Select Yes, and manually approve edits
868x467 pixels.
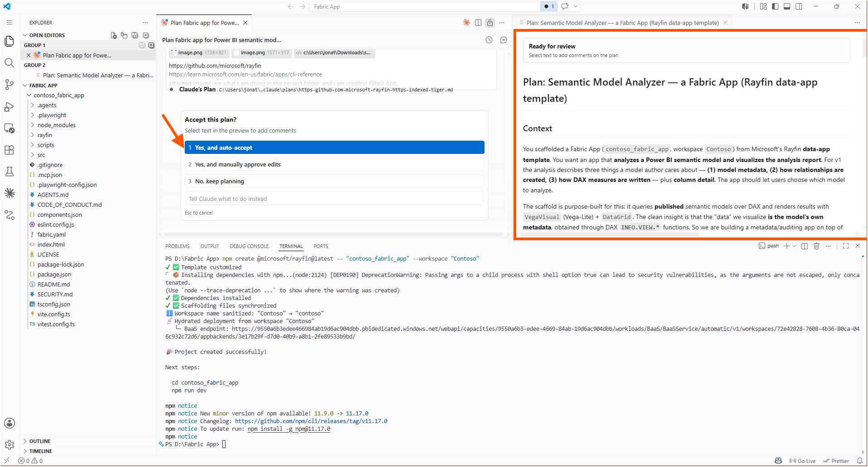(335, 164)
